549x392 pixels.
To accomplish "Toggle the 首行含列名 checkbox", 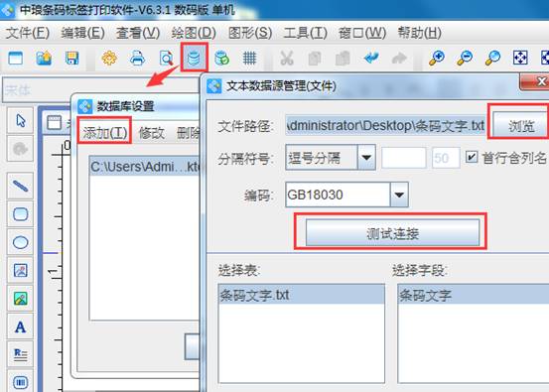I will point(472,157).
